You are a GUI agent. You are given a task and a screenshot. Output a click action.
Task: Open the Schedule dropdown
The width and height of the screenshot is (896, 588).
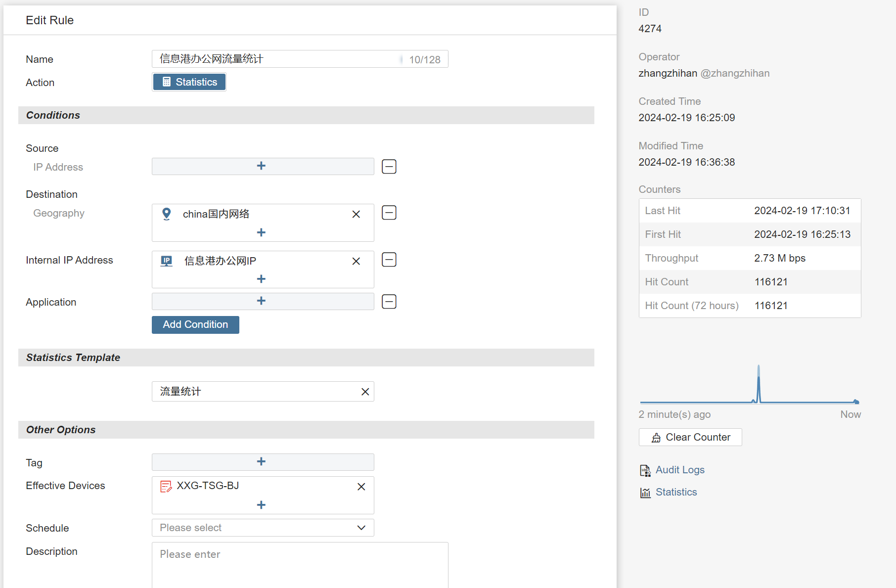(x=263, y=528)
